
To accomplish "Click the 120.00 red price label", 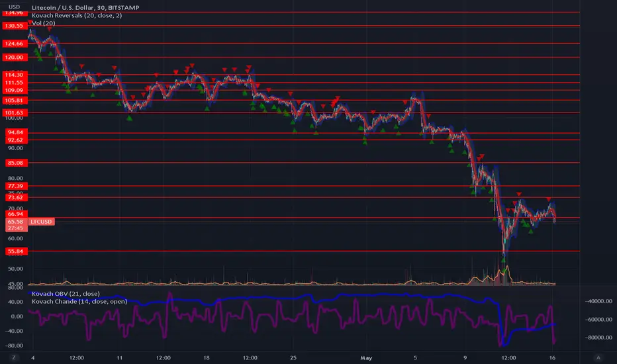I will (x=15, y=57).
